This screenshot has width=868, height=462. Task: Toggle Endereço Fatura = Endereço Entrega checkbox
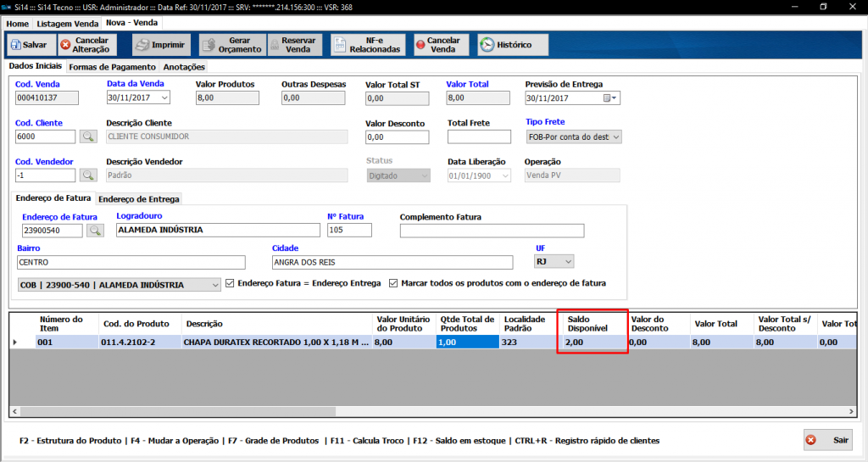click(x=231, y=284)
